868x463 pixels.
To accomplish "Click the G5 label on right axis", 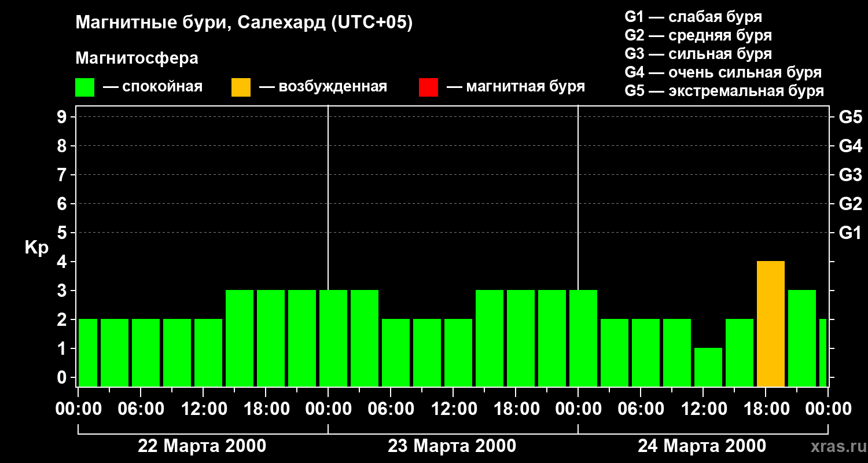I will point(850,117).
